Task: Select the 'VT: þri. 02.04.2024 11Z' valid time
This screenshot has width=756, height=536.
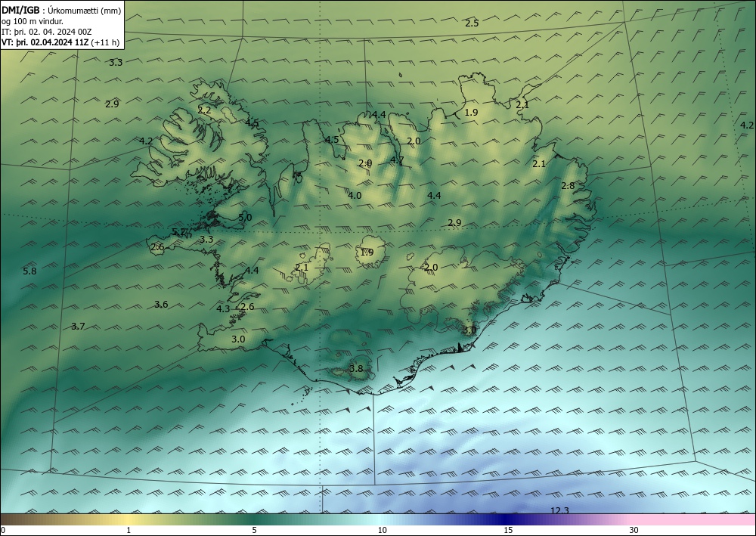Action: coord(45,42)
